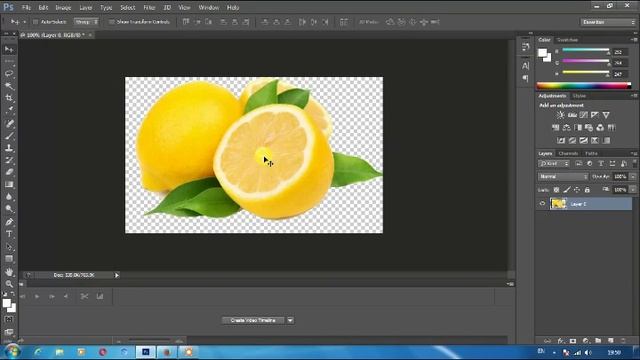
Task: Click the color spectrum ramp
Action: 584,85
